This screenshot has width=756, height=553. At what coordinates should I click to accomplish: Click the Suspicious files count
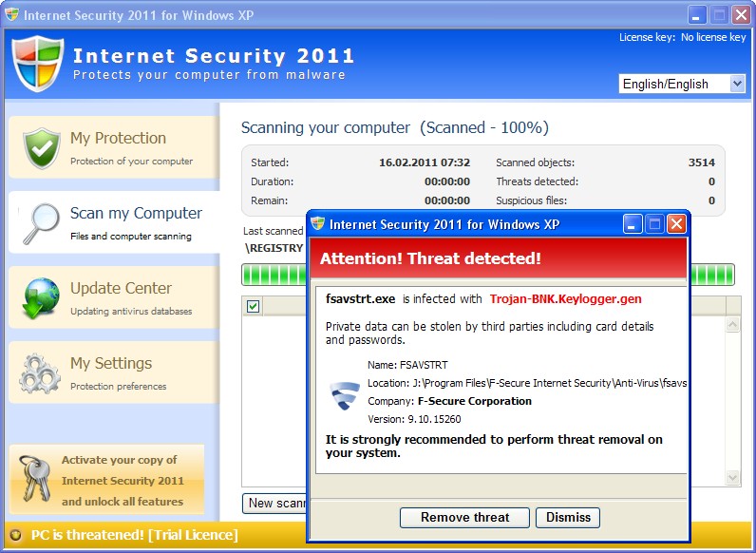pyautogui.click(x=711, y=200)
